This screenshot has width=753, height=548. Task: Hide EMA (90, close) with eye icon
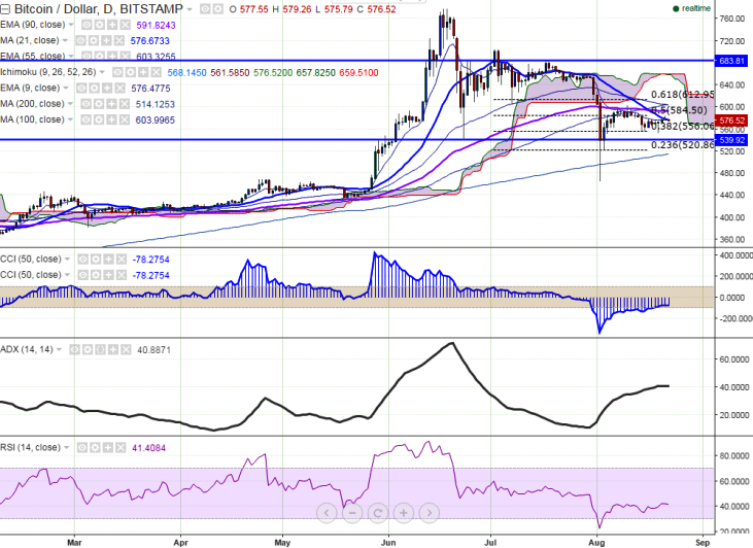tap(86, 25)
